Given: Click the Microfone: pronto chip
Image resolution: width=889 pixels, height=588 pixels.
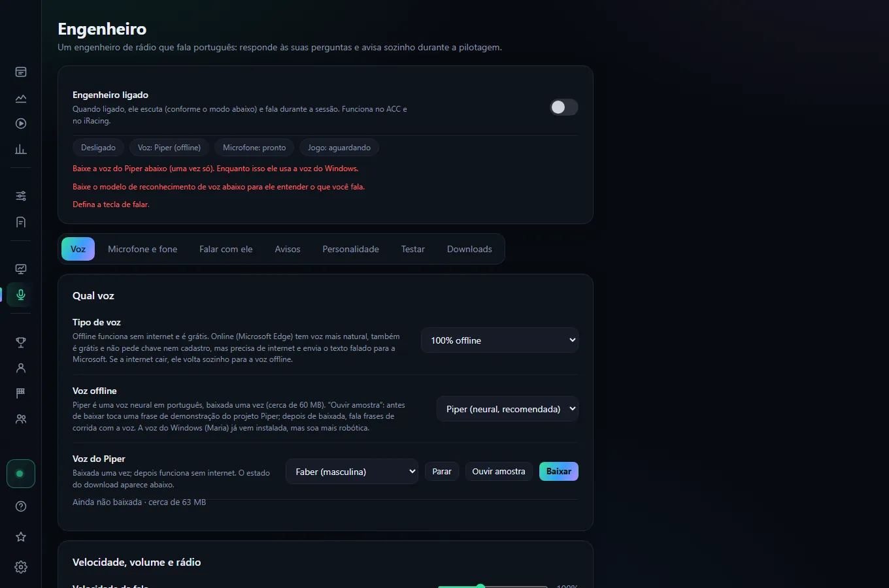Looking at the screenshot, I should click(x=254, y=148).
